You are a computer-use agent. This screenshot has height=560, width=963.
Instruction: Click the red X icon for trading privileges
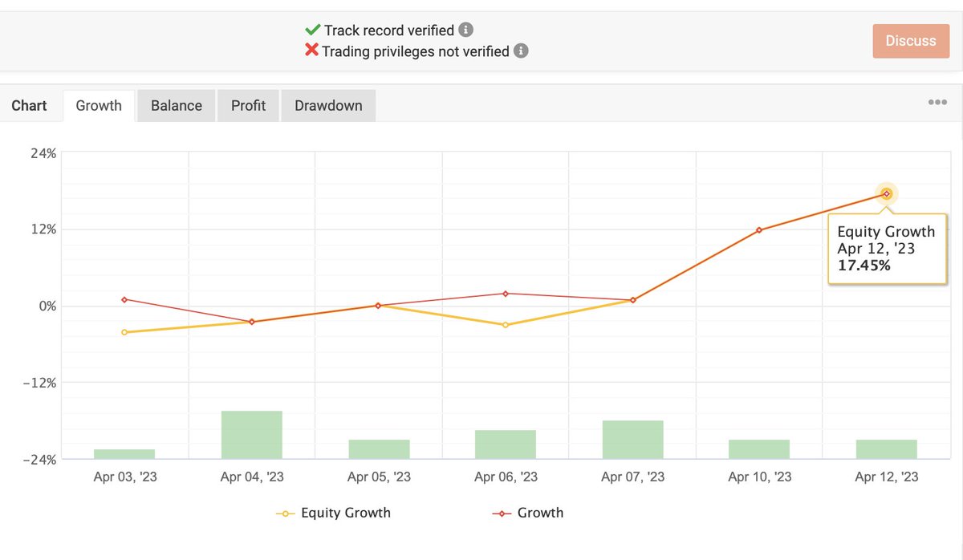[311, 51]
